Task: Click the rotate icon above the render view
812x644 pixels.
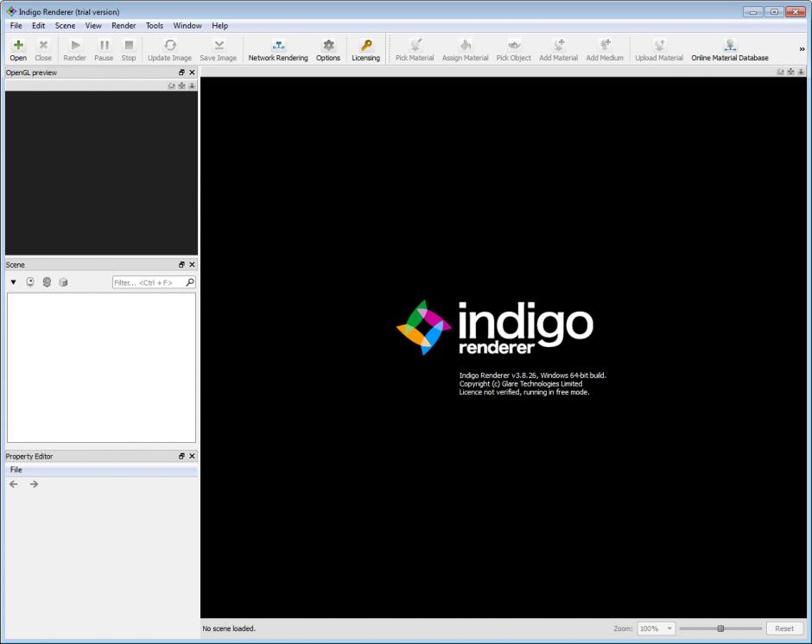Action: 780,72
